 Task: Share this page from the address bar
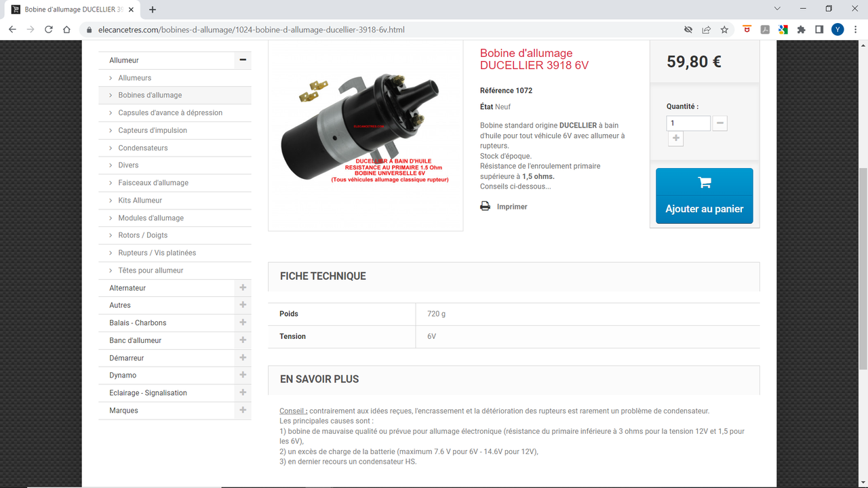706,30
